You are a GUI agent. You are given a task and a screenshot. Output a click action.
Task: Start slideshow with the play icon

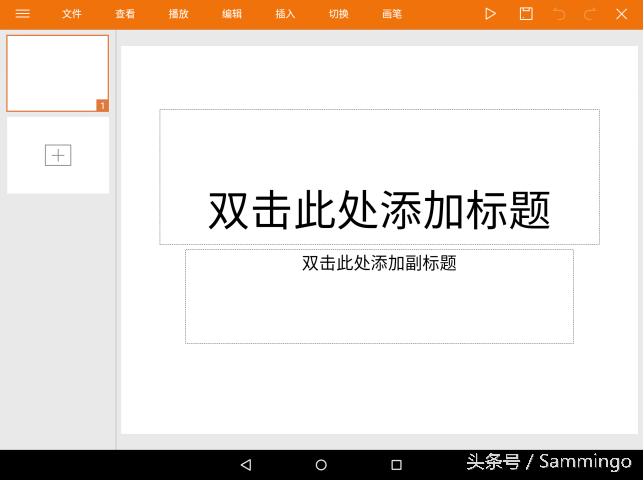490,14
